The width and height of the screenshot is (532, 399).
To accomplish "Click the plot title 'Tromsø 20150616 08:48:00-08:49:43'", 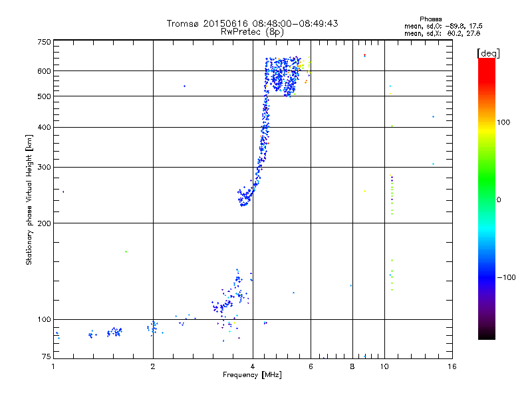I will [x=252, y=23].
